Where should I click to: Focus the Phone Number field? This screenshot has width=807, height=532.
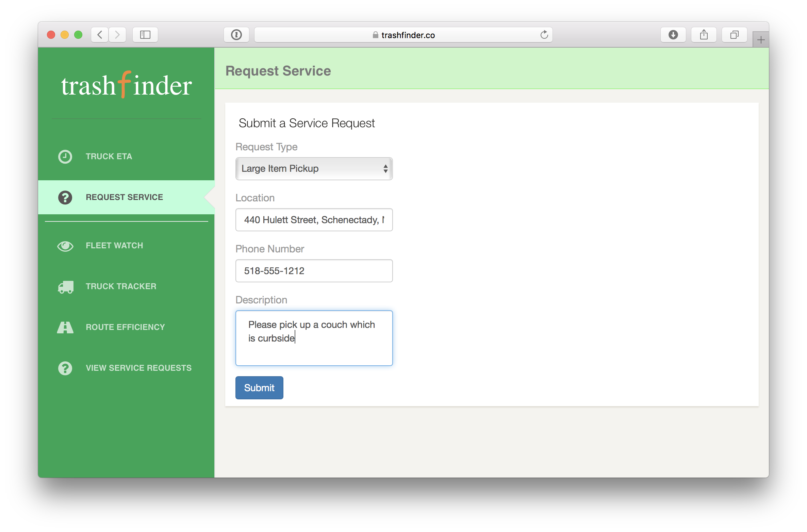pos(314,271)
